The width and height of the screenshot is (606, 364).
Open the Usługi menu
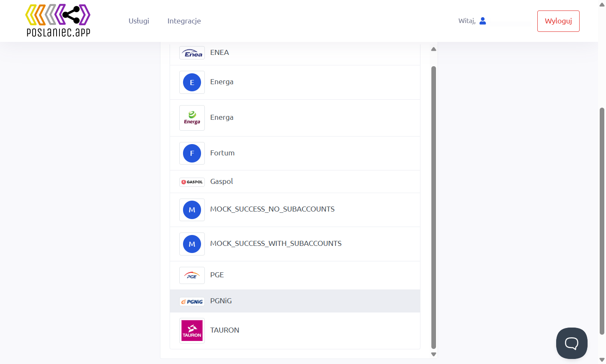139,21
